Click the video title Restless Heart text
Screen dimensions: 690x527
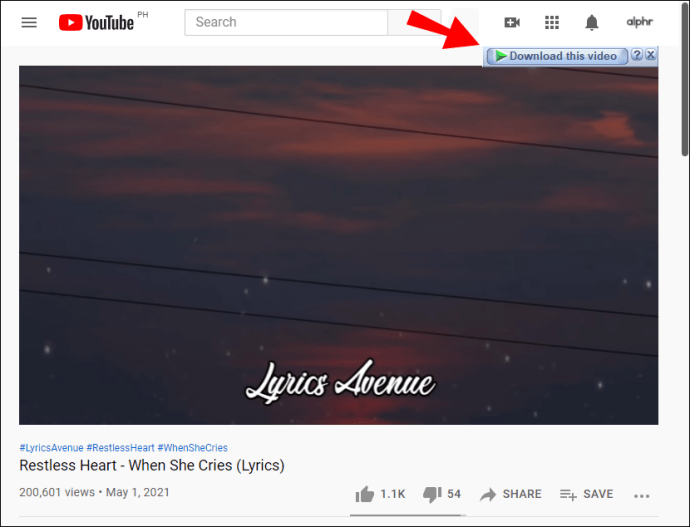click(152, 465)
